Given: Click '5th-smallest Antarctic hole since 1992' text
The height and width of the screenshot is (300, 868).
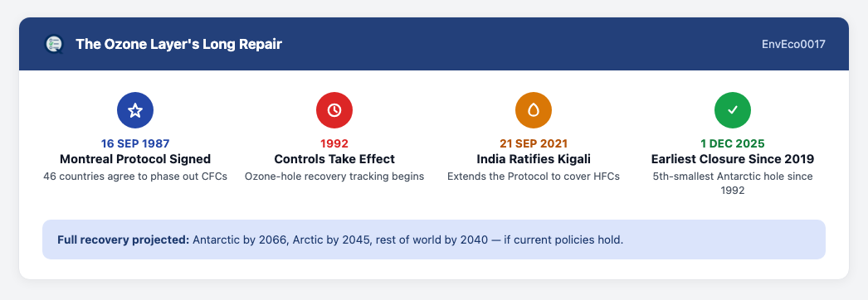Looking at the screenshot, I should (x=733, y=183).
